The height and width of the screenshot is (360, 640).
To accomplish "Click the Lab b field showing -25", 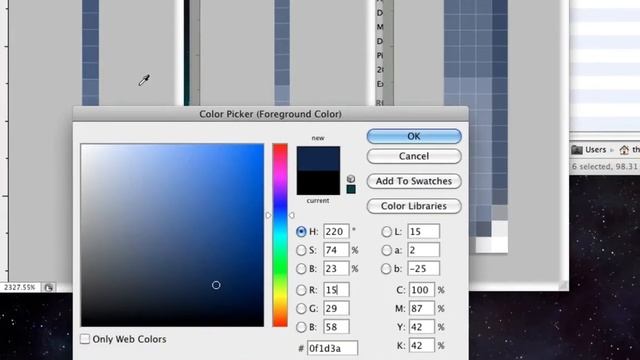I will point(423,268).
